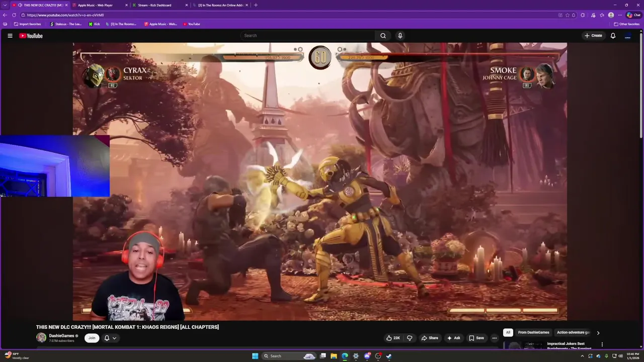644x362 pixels.
Task: Click the YouTube Create button
Action: point(593,36)
